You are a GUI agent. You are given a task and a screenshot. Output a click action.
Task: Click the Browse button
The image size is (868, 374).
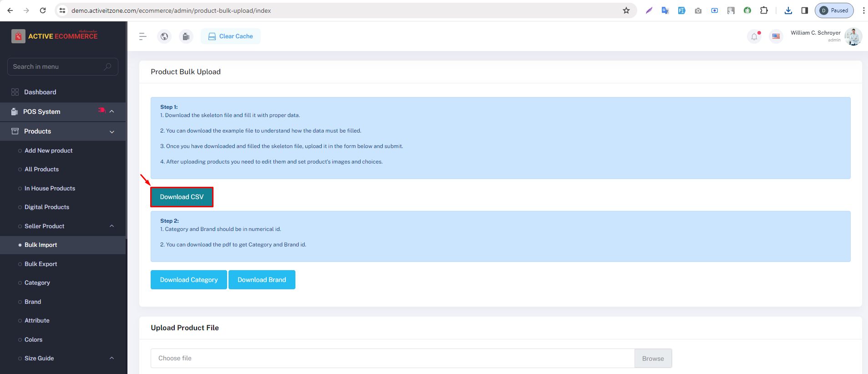[x=653, y=359]
